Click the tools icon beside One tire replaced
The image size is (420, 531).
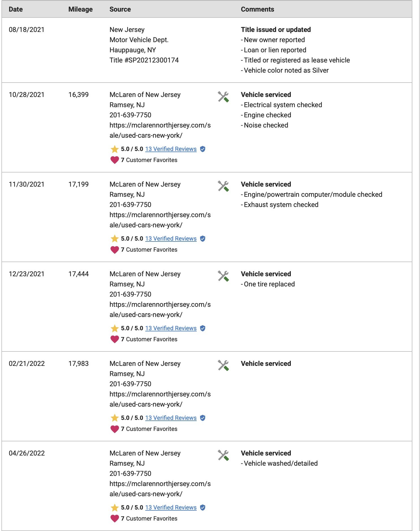[223, 276]
